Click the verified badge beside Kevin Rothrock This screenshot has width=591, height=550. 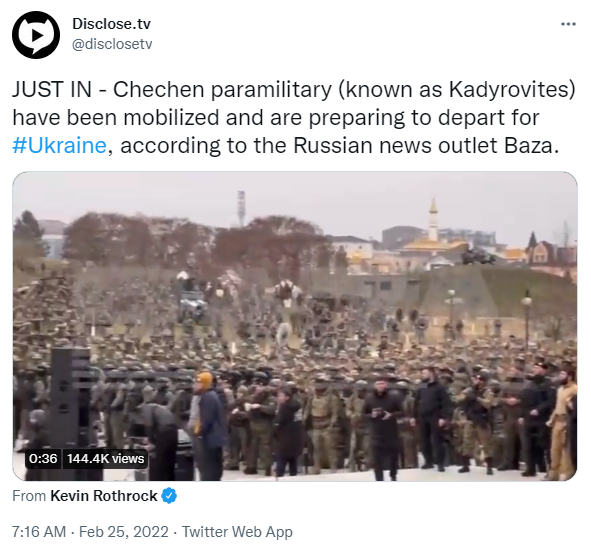tap(169, 496)
